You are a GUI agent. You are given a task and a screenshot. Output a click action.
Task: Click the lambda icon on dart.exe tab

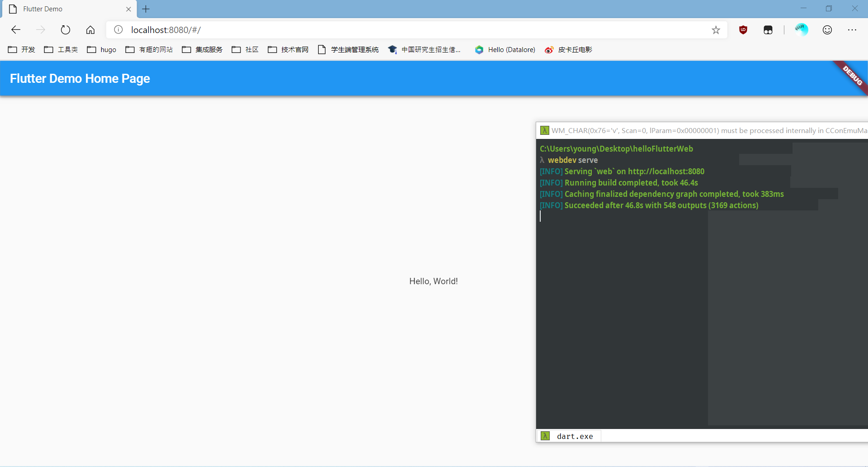coord(545,436)
